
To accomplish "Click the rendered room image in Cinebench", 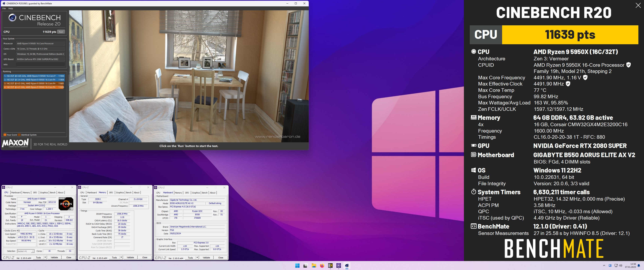I will (x=189, y=76).
